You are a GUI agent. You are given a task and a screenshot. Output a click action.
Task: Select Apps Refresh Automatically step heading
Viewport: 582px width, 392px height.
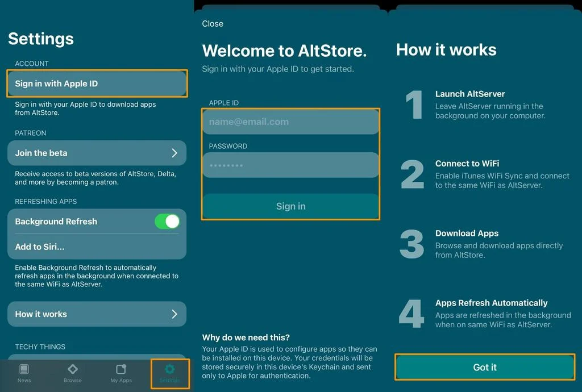[x=492, y=303]
